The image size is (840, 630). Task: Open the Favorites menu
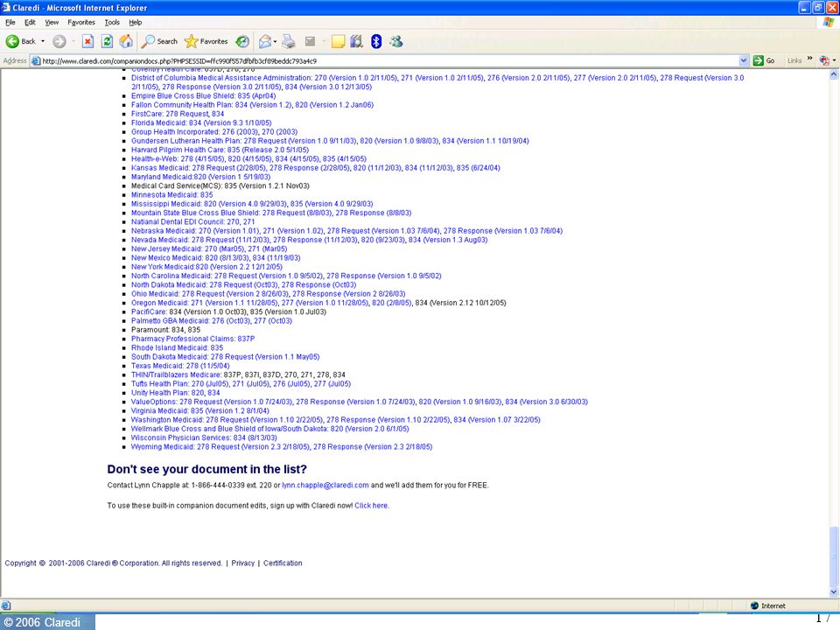click(x=81, y=23)
